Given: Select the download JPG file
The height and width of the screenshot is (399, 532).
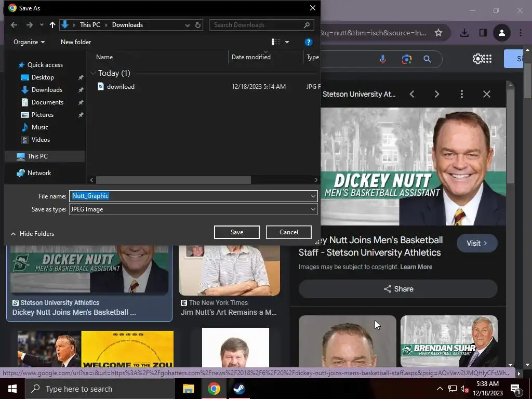Looking at the screenshot, I should [x=121, y=87].
